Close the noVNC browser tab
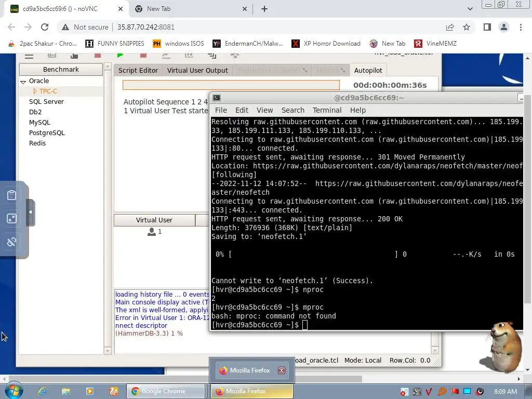Image resolution: width=532 pixels, height=399 pixels. click(x=121, y=9)
